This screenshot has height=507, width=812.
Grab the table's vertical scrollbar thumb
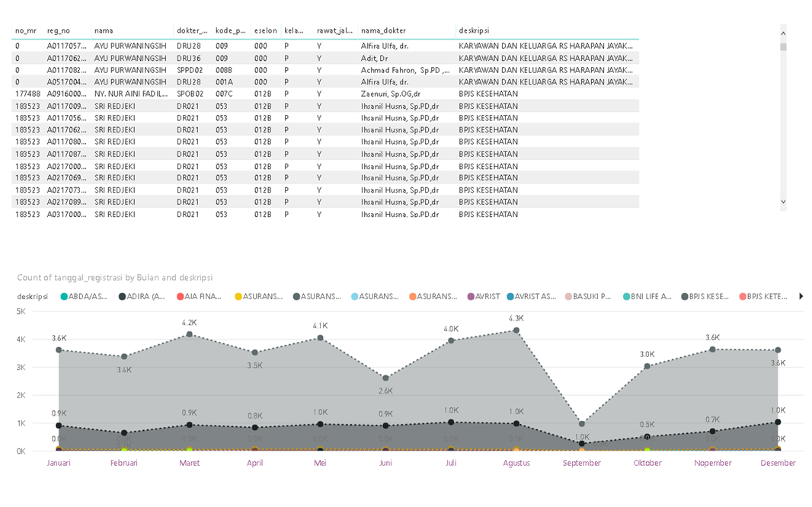tap(783, 47)
